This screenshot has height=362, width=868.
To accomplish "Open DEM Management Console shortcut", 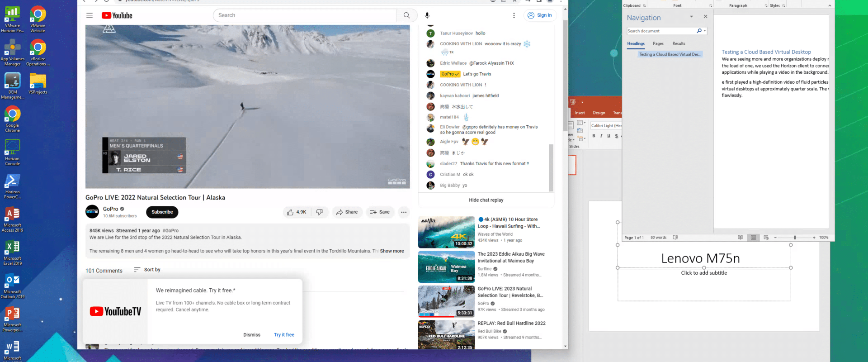I will (12, 86).
